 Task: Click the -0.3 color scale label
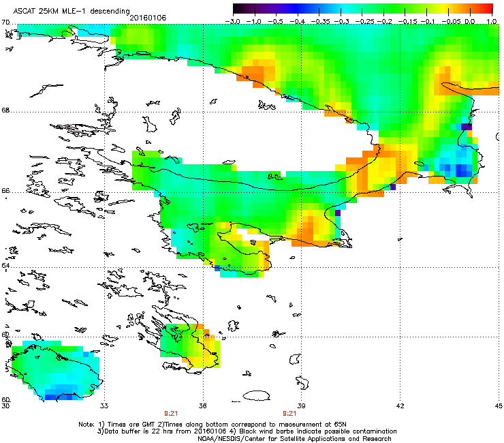pyautogui.click(x=341, y=21)
